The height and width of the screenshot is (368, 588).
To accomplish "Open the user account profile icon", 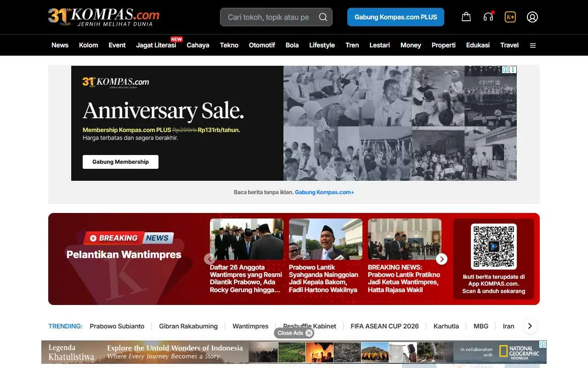I will point(532,17).
